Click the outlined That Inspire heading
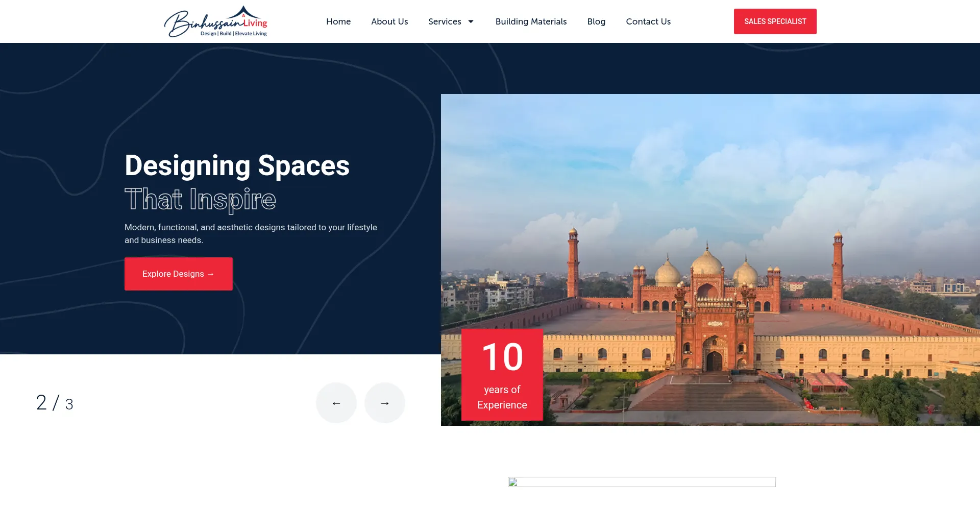 (201, 199)
